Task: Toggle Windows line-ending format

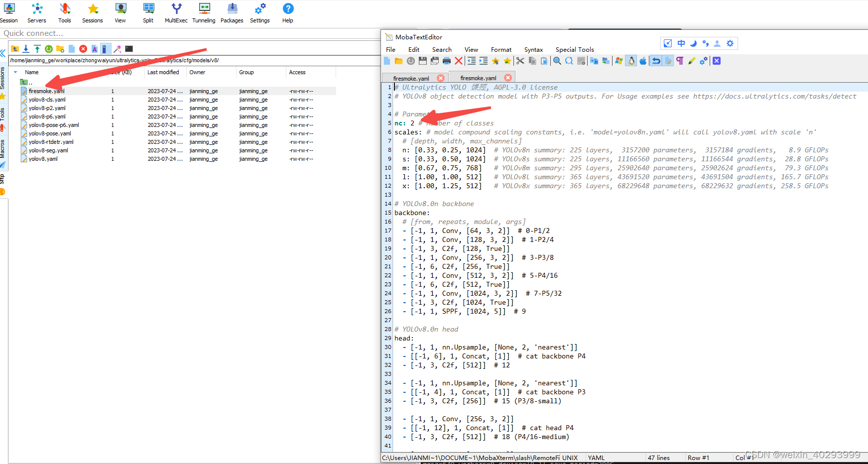Action: click(619, 61)
